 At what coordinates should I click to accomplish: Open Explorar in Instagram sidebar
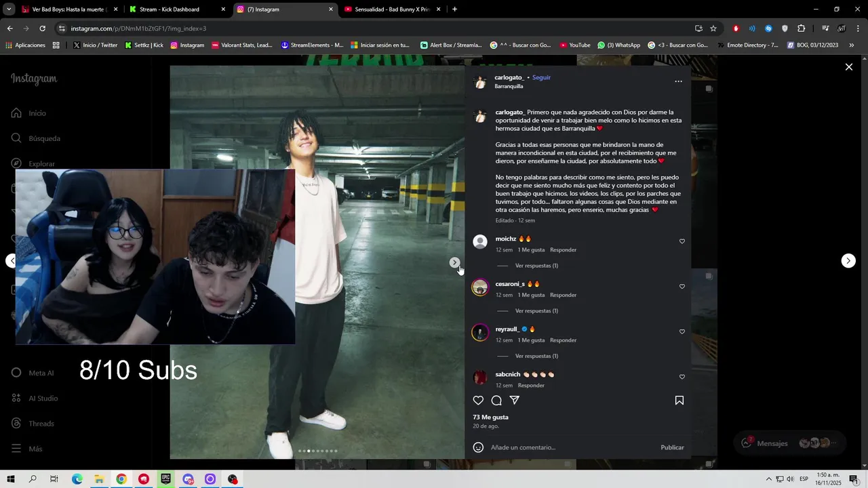[x=33, y=163]
